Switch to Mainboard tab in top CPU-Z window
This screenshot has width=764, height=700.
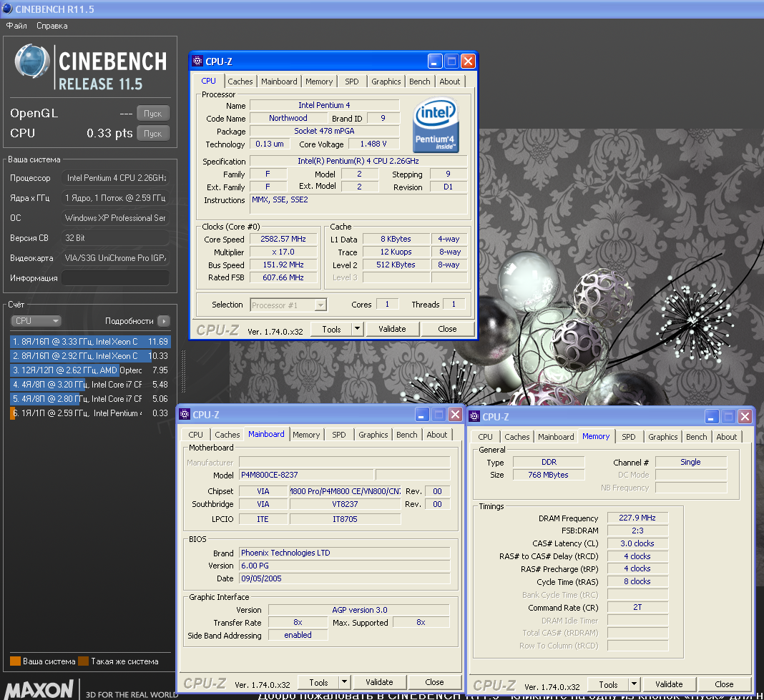(279, 82)
